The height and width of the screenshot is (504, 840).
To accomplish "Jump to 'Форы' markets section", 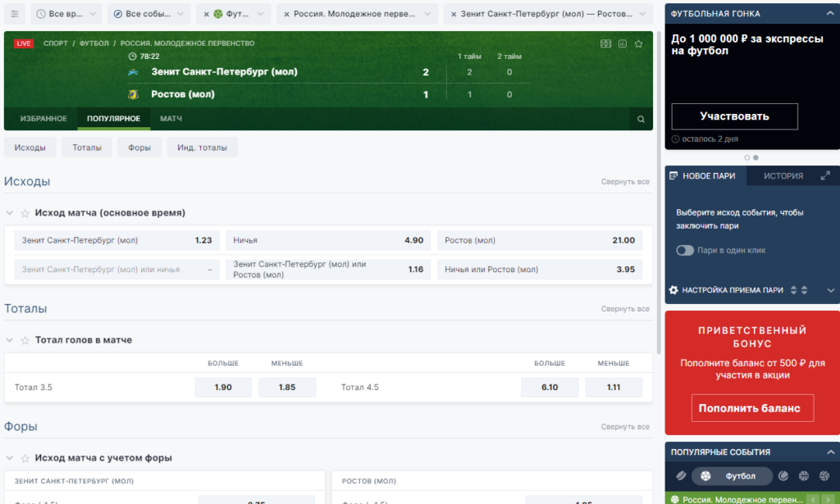I will [139, 148].
